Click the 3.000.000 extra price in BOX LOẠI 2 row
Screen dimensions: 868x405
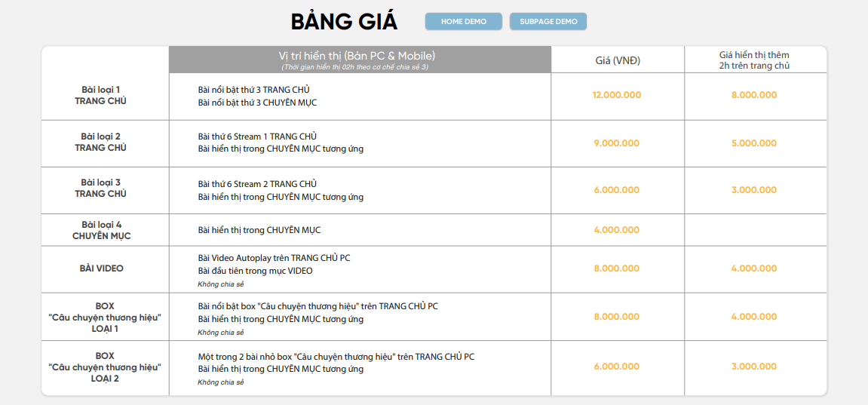[x=754, y=367]
